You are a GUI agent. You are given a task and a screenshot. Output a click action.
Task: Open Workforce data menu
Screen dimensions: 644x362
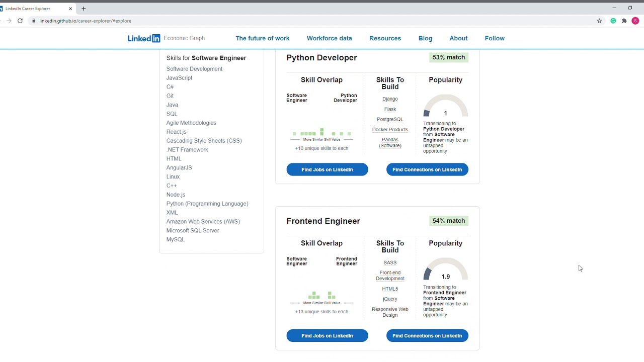330,38
